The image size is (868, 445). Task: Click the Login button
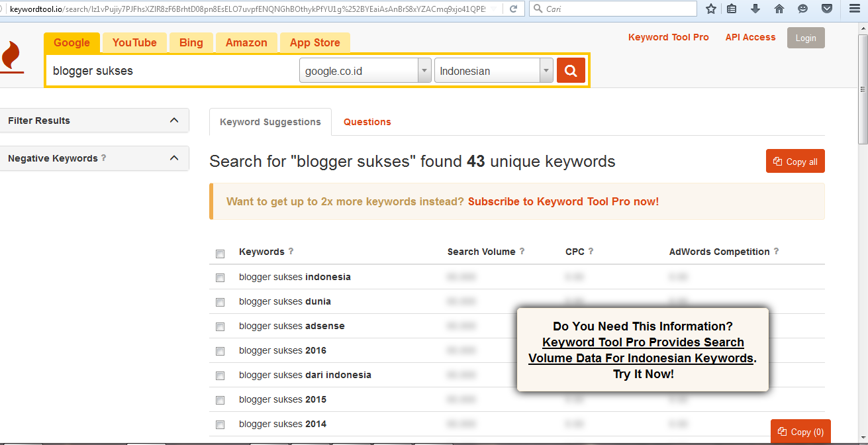[x=806, y=38]
